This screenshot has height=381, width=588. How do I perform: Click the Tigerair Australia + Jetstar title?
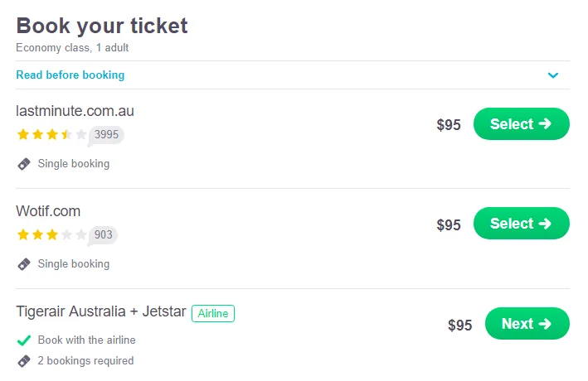tap(100, 312)
